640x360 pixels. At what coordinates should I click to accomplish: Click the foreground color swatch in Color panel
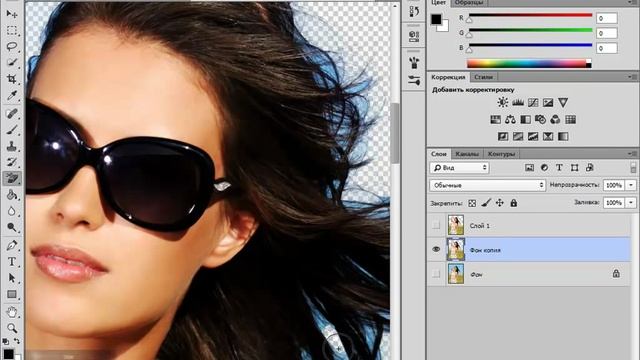(436, 19)
